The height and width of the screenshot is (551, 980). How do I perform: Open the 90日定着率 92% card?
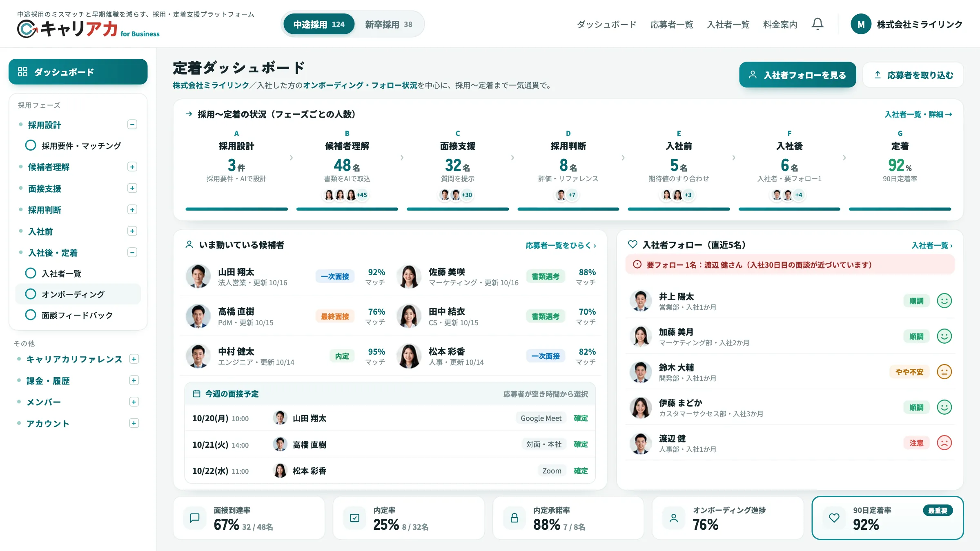(888, 518)
